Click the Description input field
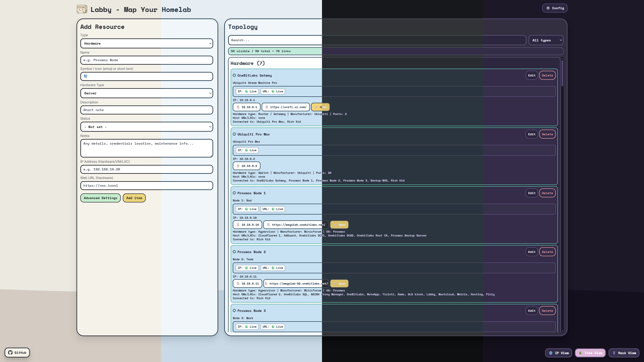The image size is (644, 362). tap(147, 110)
